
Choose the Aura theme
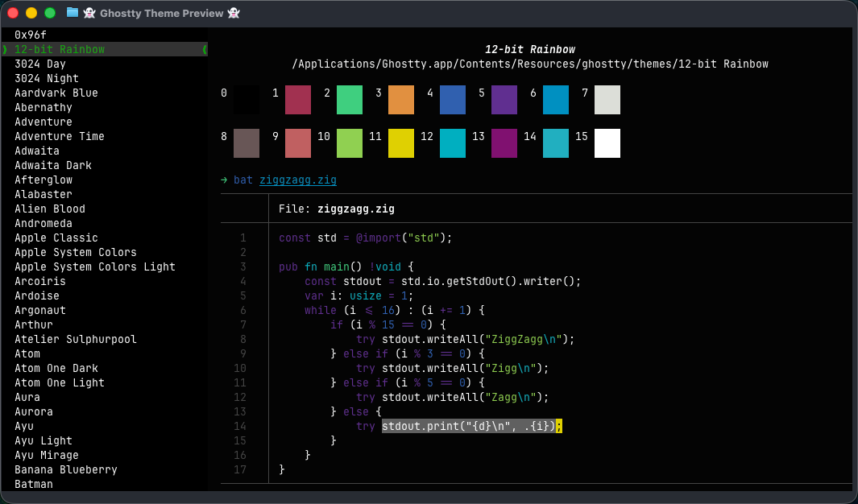click(27, 397)
